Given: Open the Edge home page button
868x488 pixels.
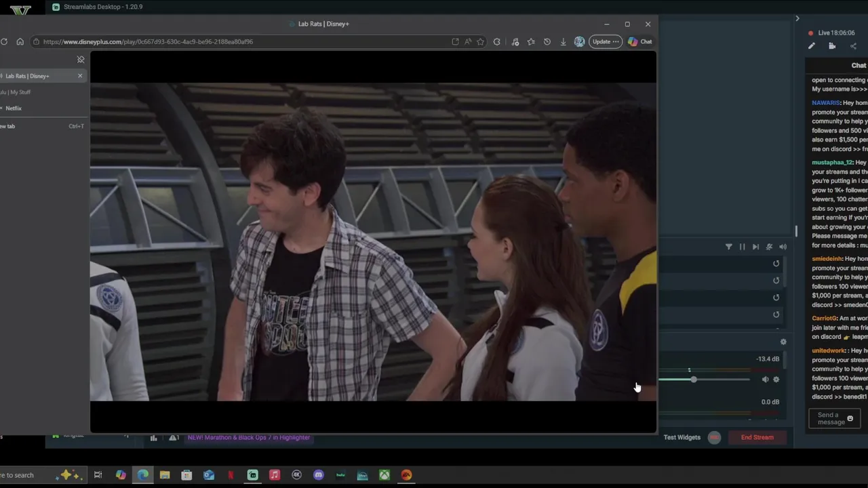Looking at the screenshot, I should click(x=20, y=41).
